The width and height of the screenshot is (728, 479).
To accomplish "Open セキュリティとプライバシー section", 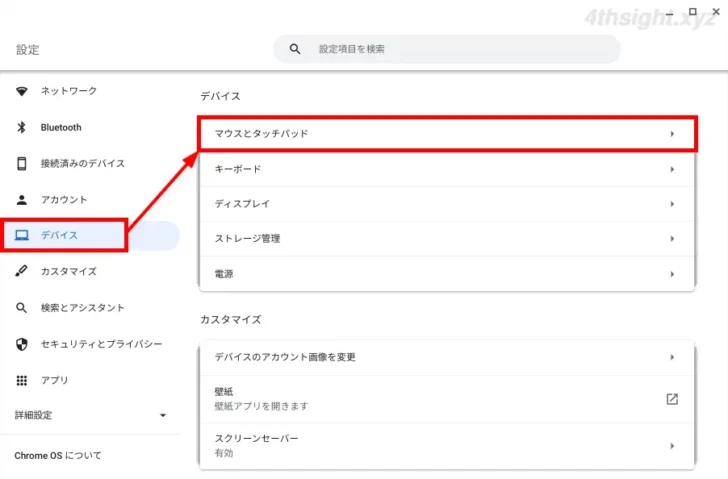I will click(102, 344).
